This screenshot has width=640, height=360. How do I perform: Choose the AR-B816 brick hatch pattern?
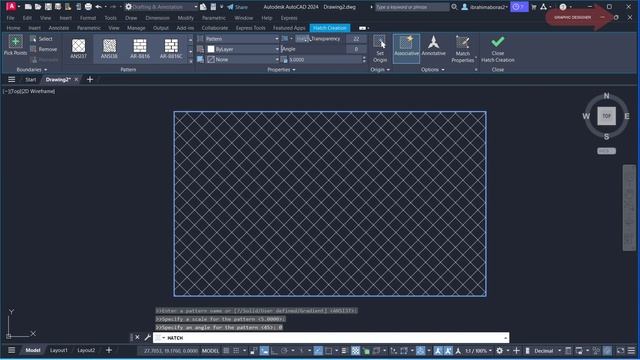[x=140, y=48]
